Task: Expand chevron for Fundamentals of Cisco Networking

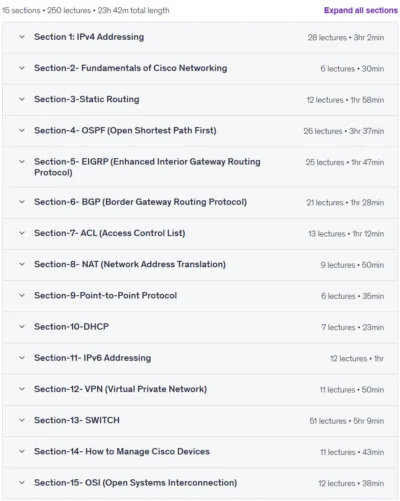Action: click(22, 68)
